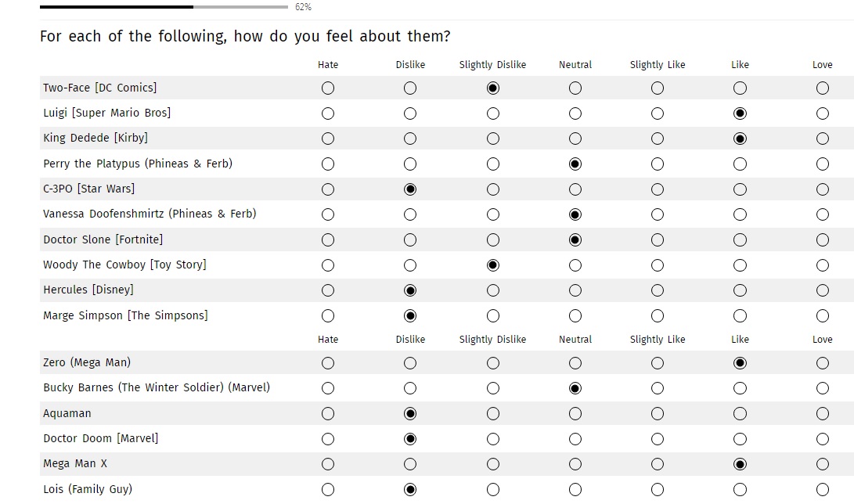The height and width of the screenshot is (504, 854).
Task: Mark Bucky Barnes as Slightly Dislike
Action: (x=492, y=388)
